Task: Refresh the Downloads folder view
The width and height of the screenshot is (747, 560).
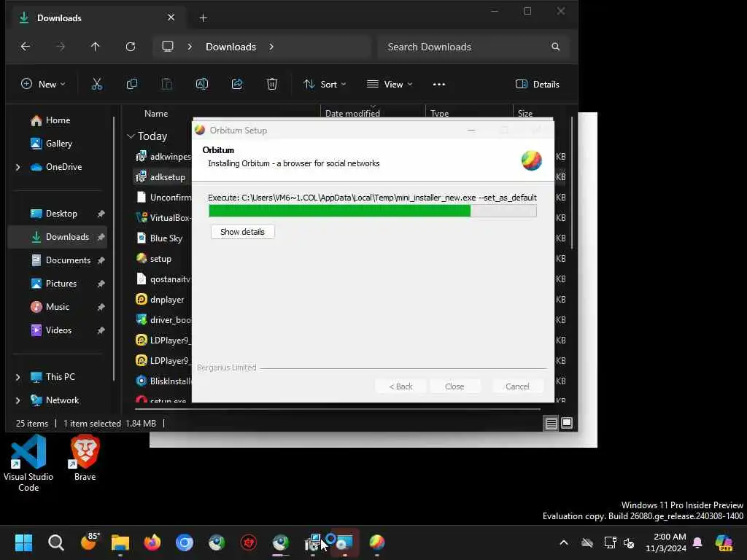Action: tap(131, 47)
